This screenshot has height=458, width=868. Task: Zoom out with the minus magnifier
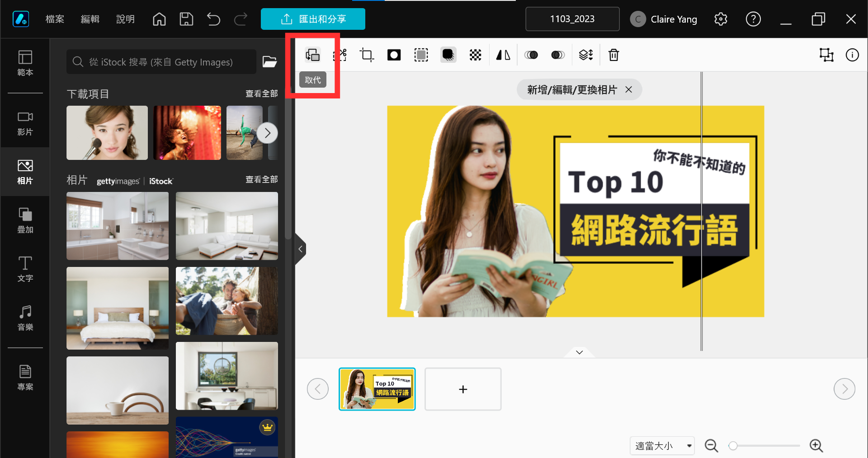click(712, 446)
